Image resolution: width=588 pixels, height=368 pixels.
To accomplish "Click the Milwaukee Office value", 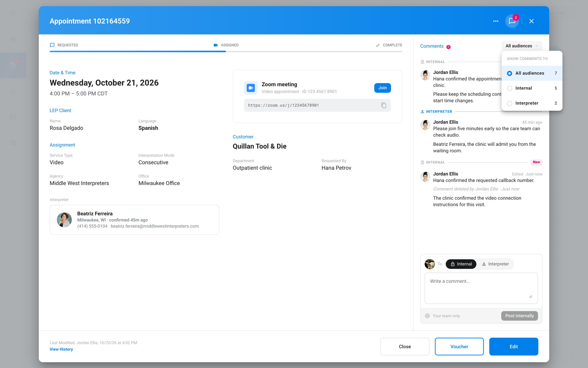I will (159, 183).
